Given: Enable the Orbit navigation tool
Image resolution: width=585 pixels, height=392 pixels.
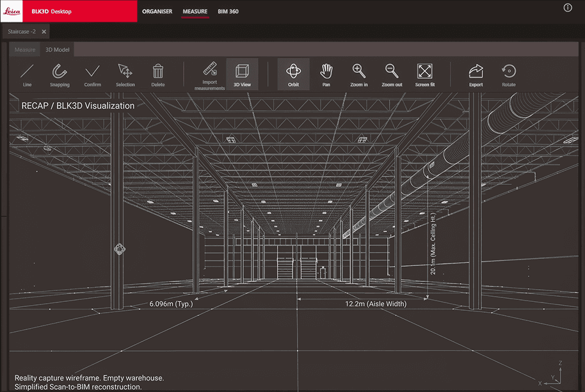Looking at the screenshot, I should tap(293, 74).
